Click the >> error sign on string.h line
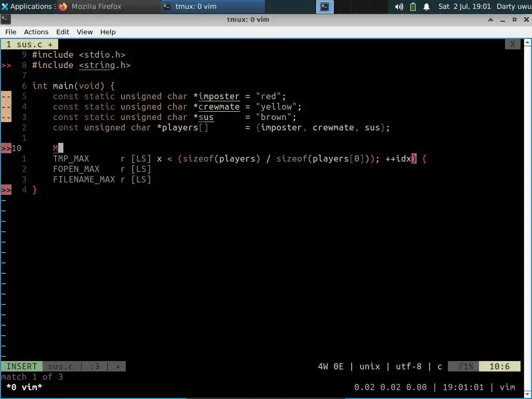Image resolution: width=532 pixels, height=399 pixels. click(6, 65)
